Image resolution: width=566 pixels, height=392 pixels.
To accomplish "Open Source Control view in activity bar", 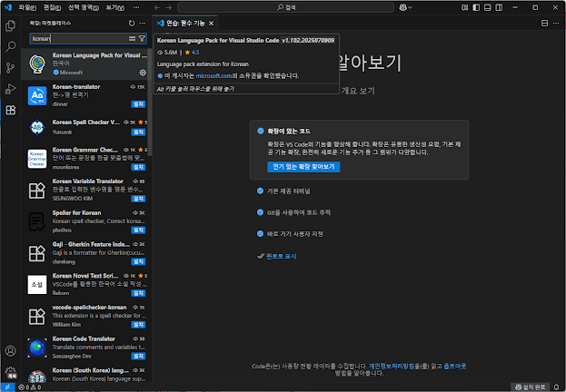I will pos(11,67).
